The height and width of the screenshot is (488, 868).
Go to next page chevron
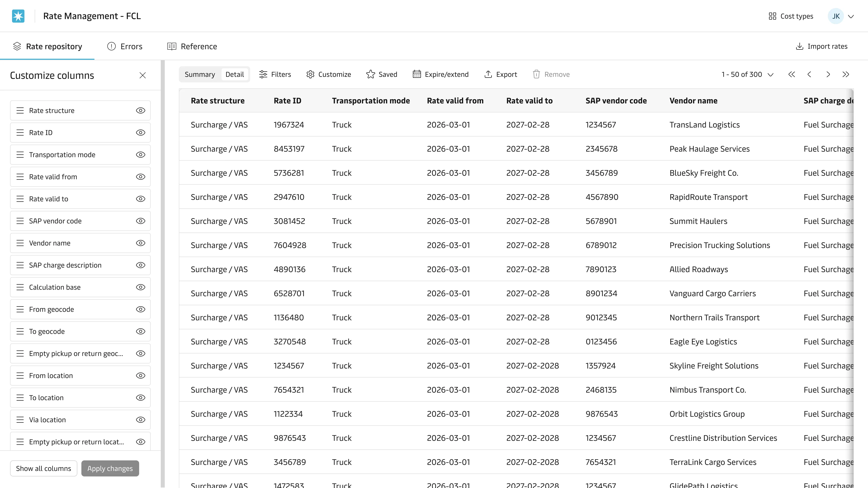(x=828, y=74)
